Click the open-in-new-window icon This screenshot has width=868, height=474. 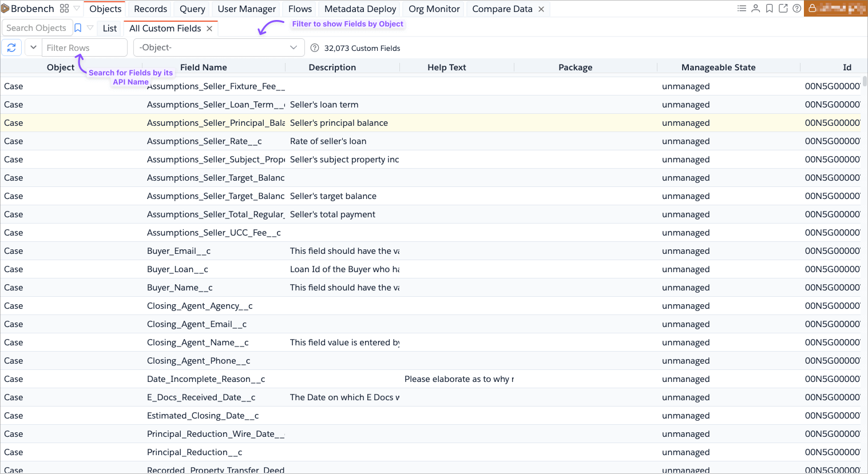(x=783, y=9)
